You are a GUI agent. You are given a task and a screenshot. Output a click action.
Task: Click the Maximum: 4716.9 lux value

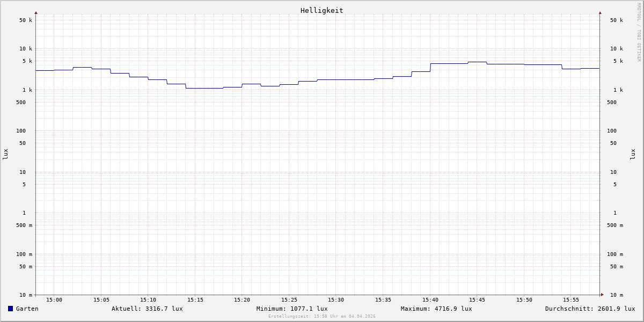(x=436, y=309)
